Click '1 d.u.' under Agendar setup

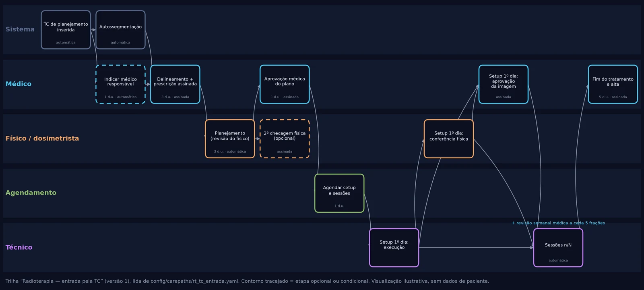(339, 206)
